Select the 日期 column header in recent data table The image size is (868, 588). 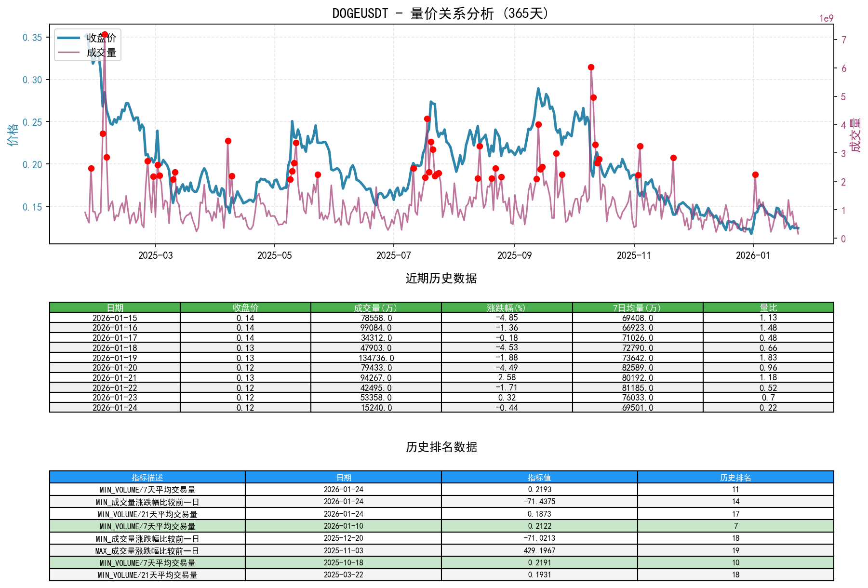115,306
